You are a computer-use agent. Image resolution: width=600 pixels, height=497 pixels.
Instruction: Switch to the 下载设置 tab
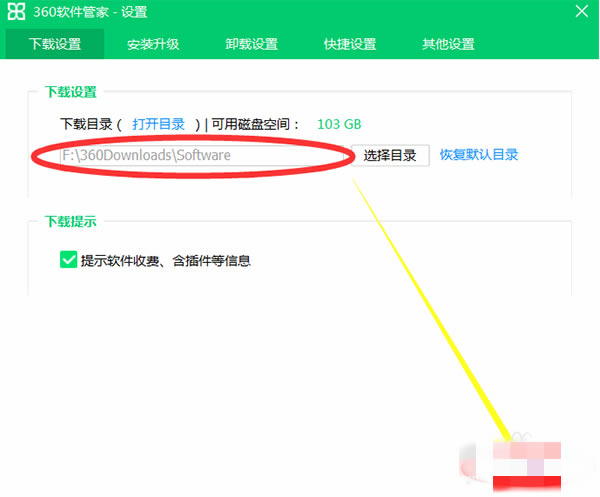pos(55,44)
